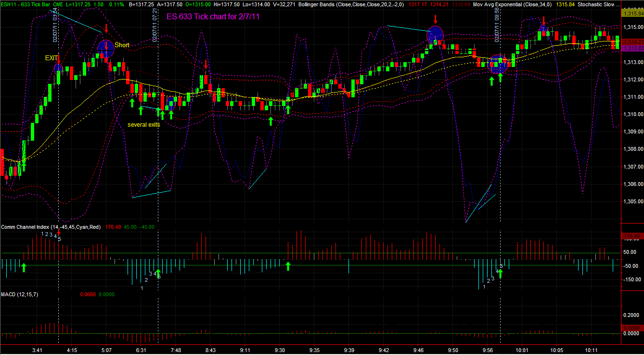Click the 1,312.00 price axis label
The image size is (644, 355).
coord(633,79)
